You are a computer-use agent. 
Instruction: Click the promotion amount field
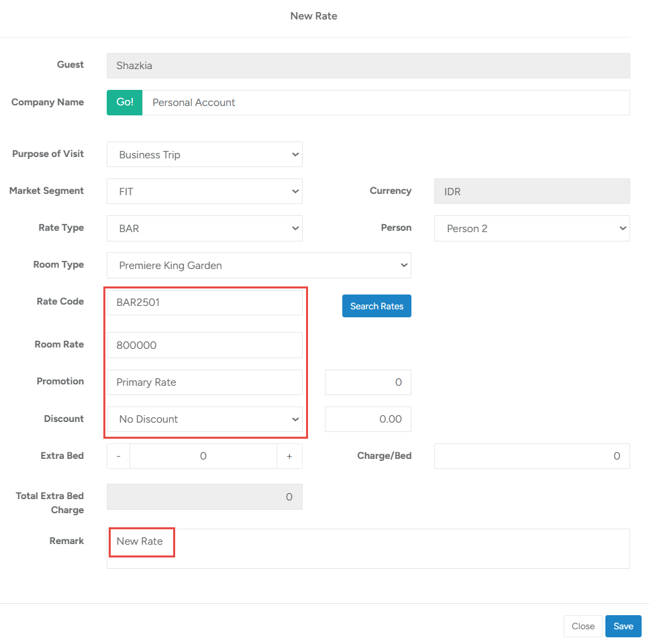coord(368,382)
